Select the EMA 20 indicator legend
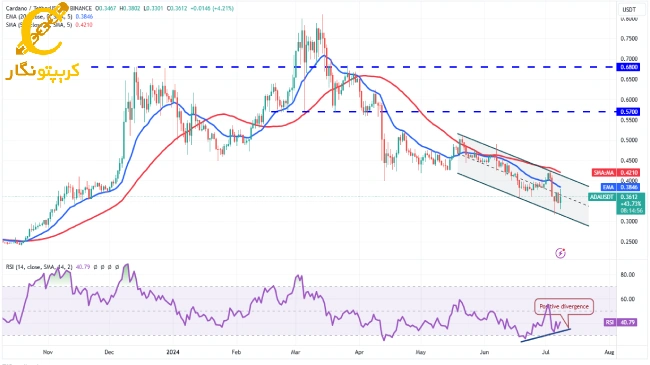 [49, 17]
